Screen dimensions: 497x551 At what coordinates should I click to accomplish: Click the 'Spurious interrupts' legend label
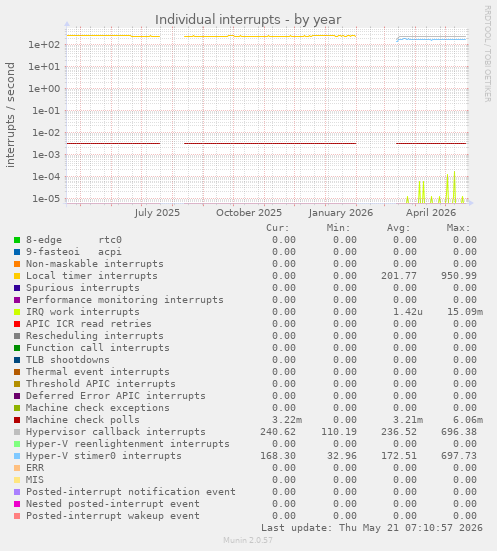coord(83,288)
